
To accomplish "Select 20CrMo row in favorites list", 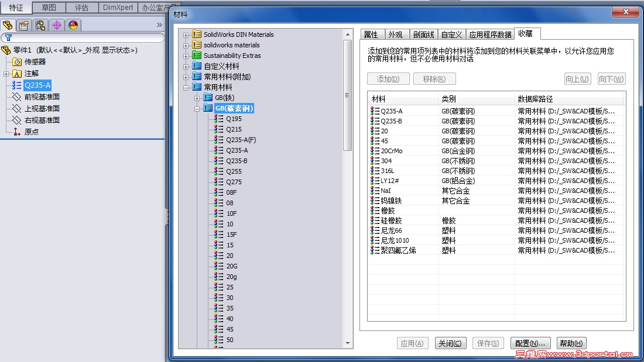I will click(496, 151).
